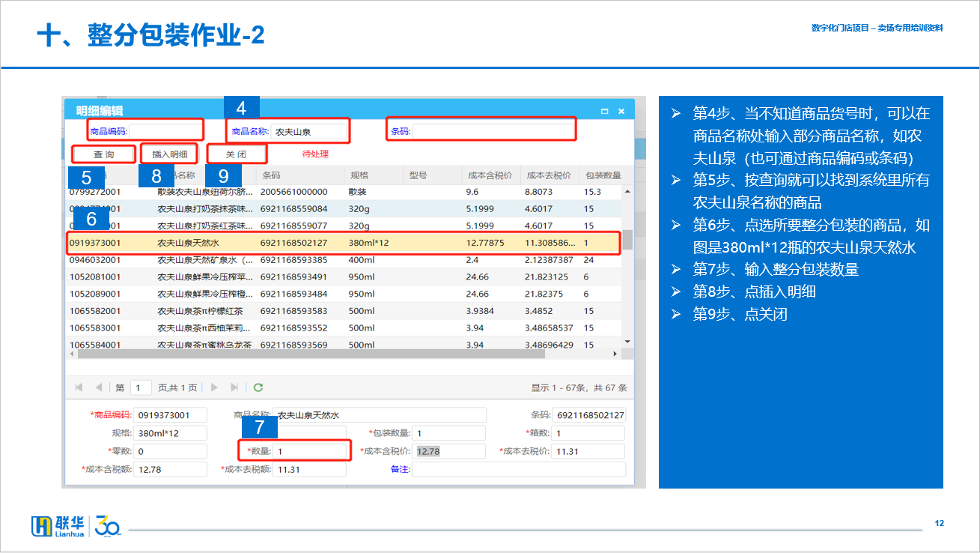Screen dimensions: 980x553
Task: Go to next page icon
Action: [214, 387]
